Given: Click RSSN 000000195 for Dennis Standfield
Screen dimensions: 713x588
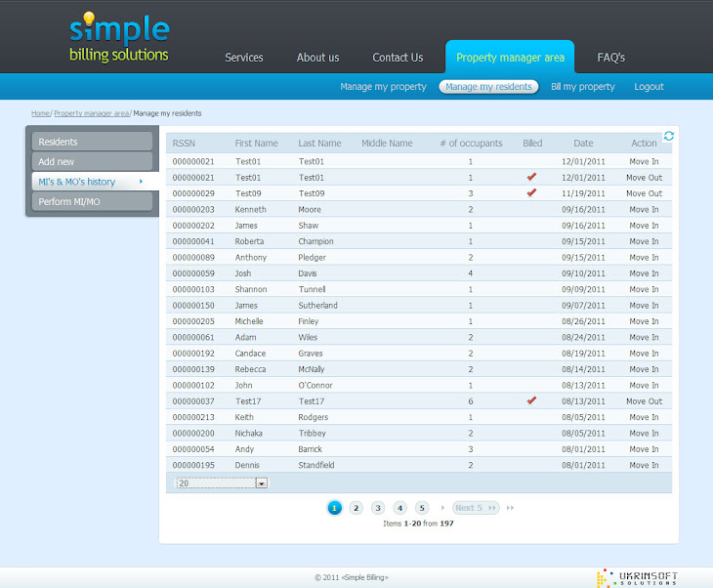Looking at the screenshot, I should [193, 465].
